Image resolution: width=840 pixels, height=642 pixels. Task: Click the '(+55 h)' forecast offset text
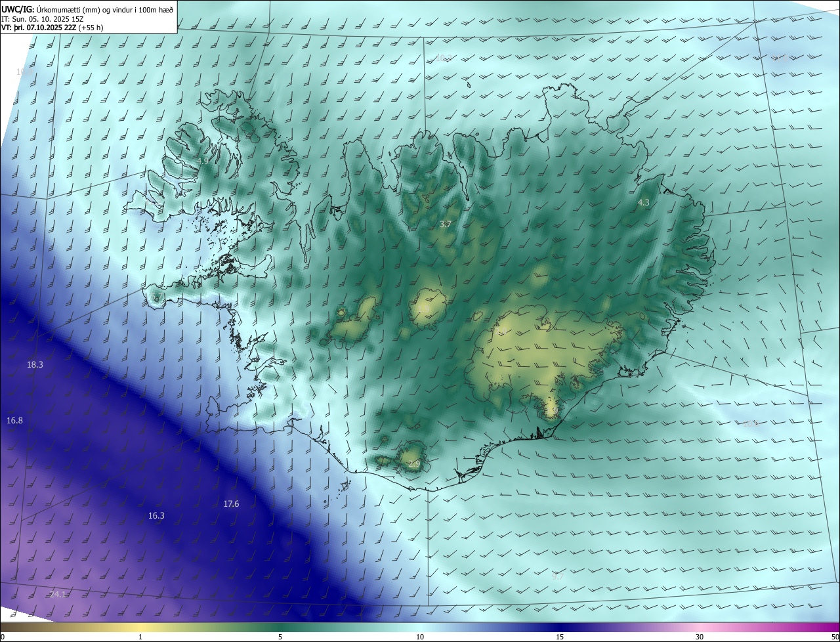(x=91, y=28)
